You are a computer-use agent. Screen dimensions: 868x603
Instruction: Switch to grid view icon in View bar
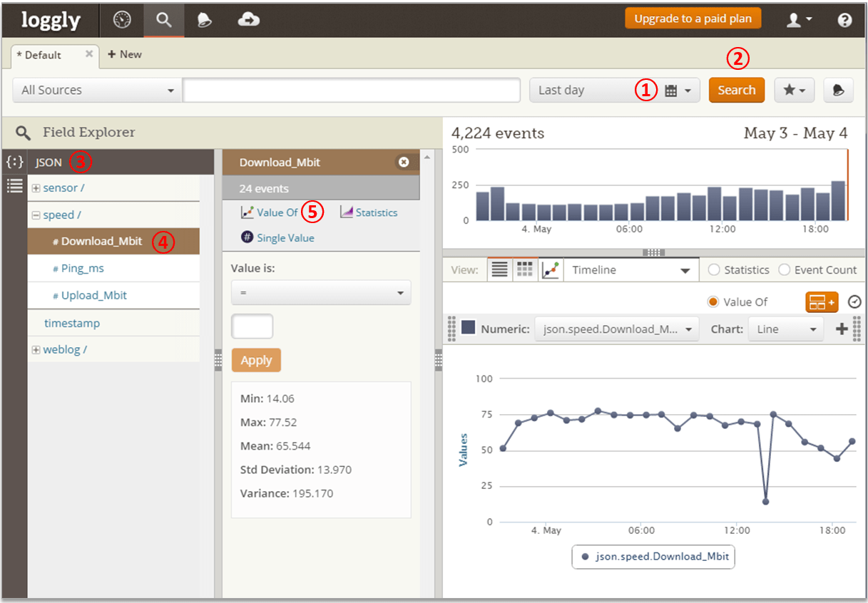[525, 270]
